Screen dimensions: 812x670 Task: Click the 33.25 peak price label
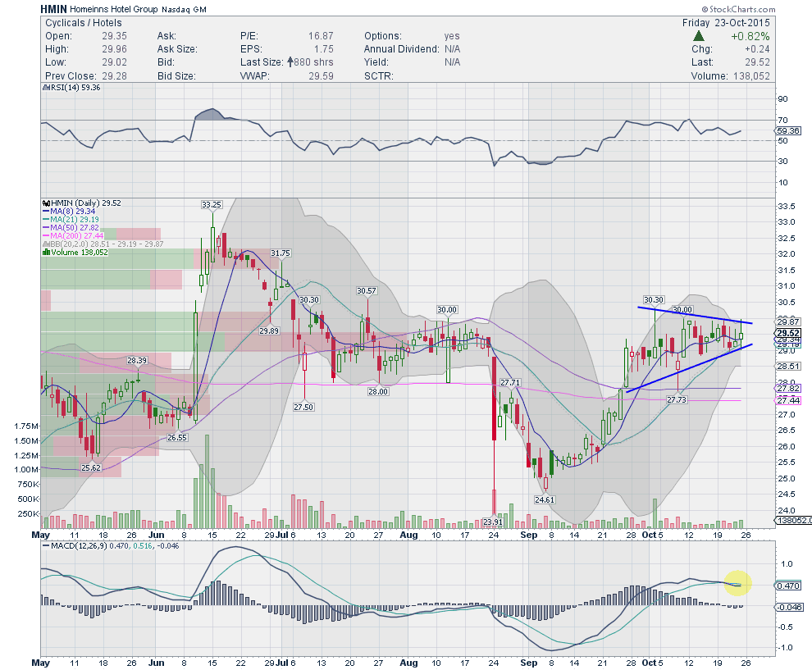click(212, 204)
